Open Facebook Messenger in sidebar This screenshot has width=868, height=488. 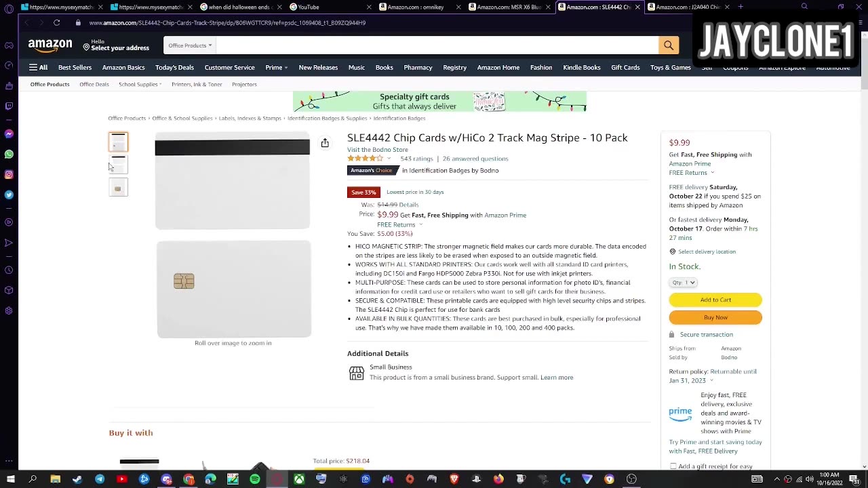[x=9, y=134]
